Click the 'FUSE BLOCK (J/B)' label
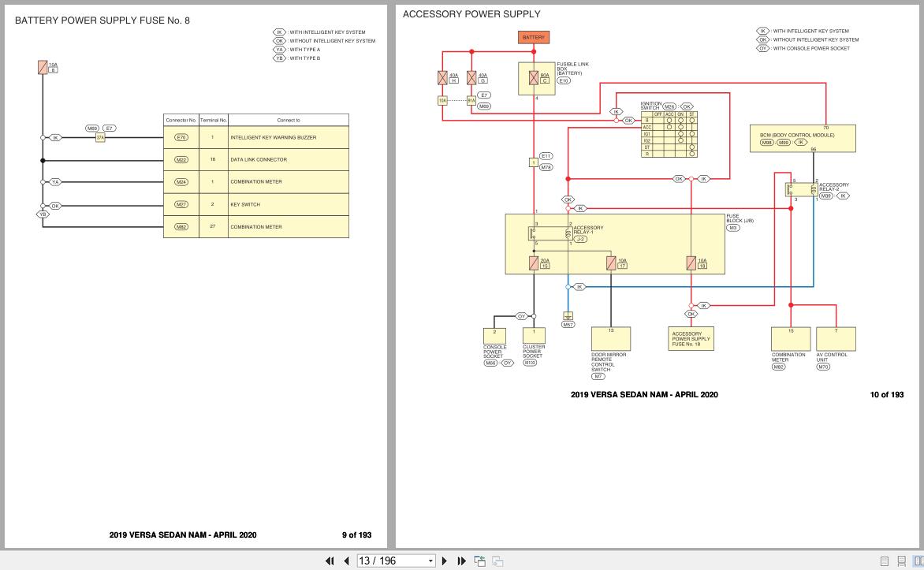 [x=740, y=218]
